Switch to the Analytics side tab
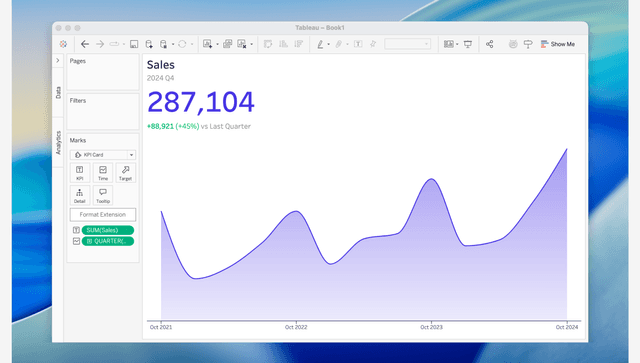Screen dimensions: 640x363 [58, 143]
